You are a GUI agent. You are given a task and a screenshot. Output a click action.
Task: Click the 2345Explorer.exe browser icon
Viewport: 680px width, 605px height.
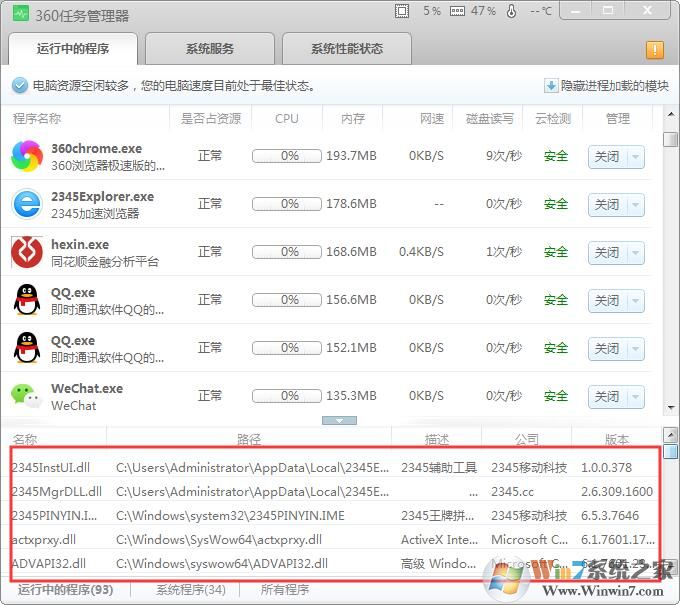pos(27,204)
